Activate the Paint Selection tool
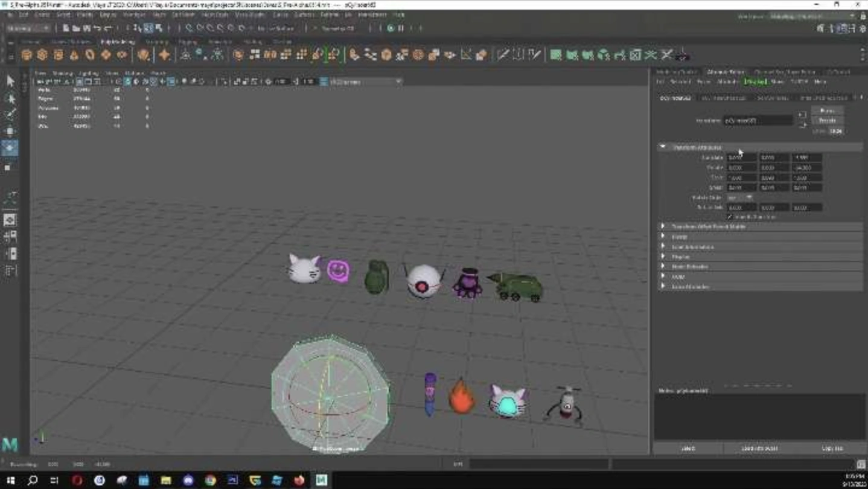Image resolution: width=868 pixels, height=489 pixels. (x=10, y=115)
